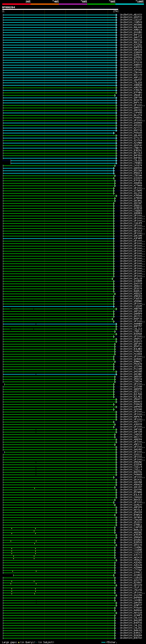Select the UniRef100_P09180 label

131,608
